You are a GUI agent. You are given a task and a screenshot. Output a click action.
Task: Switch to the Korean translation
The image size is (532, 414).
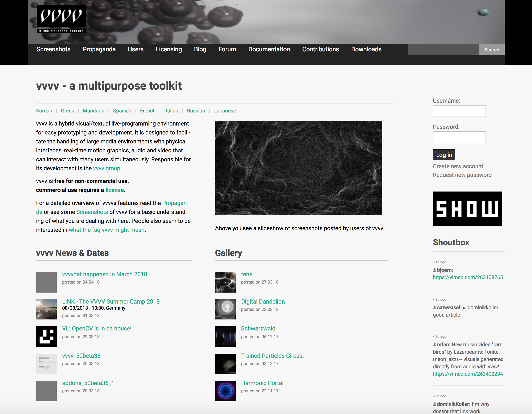coord(44,111)
